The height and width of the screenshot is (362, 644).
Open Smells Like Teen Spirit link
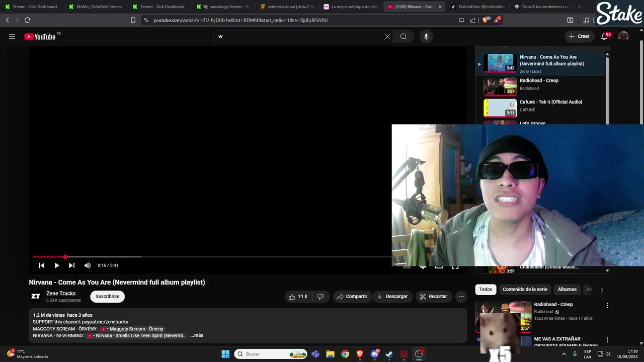pyautogui.click(x=137, y=335)
